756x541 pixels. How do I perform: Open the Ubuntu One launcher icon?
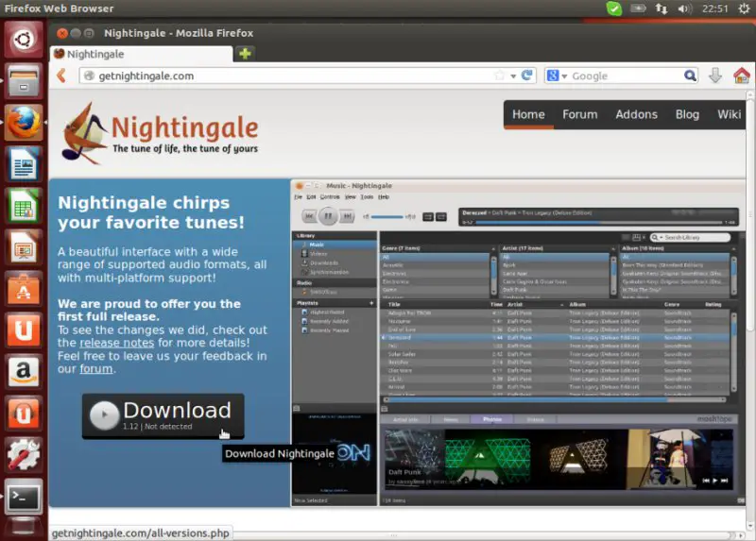click(x=23, y=330)
